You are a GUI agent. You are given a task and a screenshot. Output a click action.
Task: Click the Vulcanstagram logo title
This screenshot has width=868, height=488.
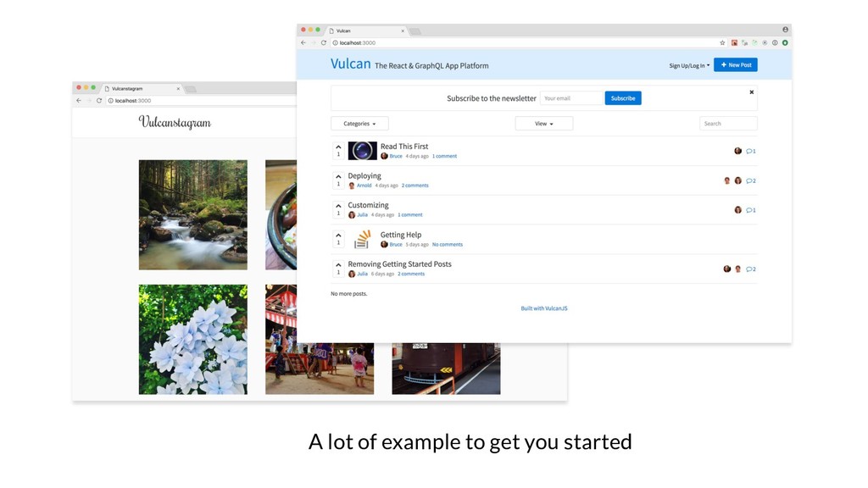point(175,122)
